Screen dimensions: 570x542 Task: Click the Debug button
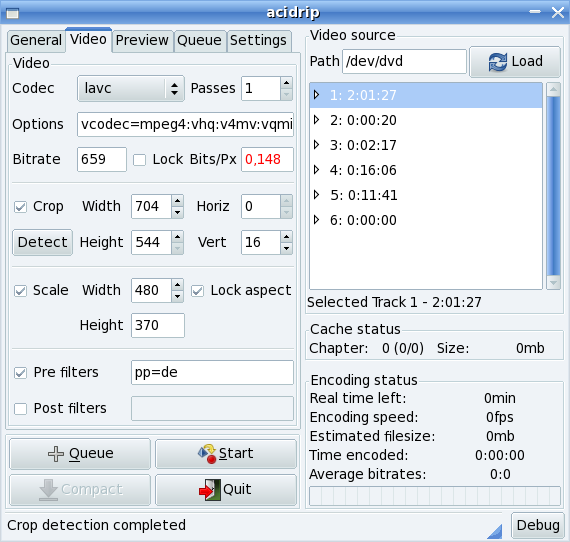(x=538, y=525)
